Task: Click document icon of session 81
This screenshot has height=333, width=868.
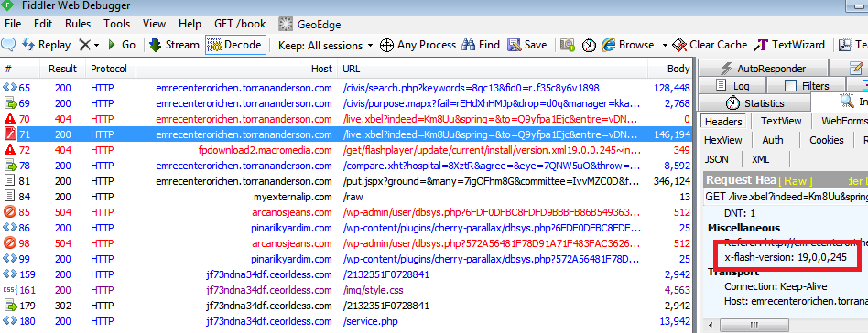Action: 9,180
